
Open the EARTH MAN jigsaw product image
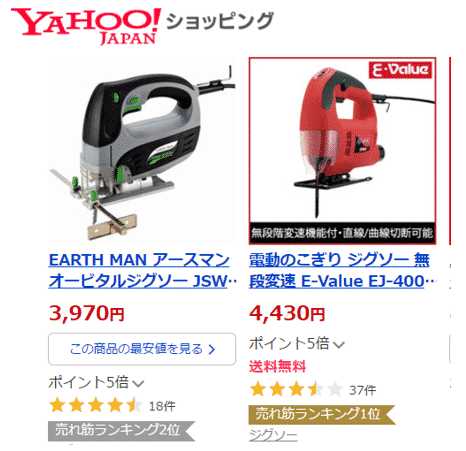[x=142, y=151]
